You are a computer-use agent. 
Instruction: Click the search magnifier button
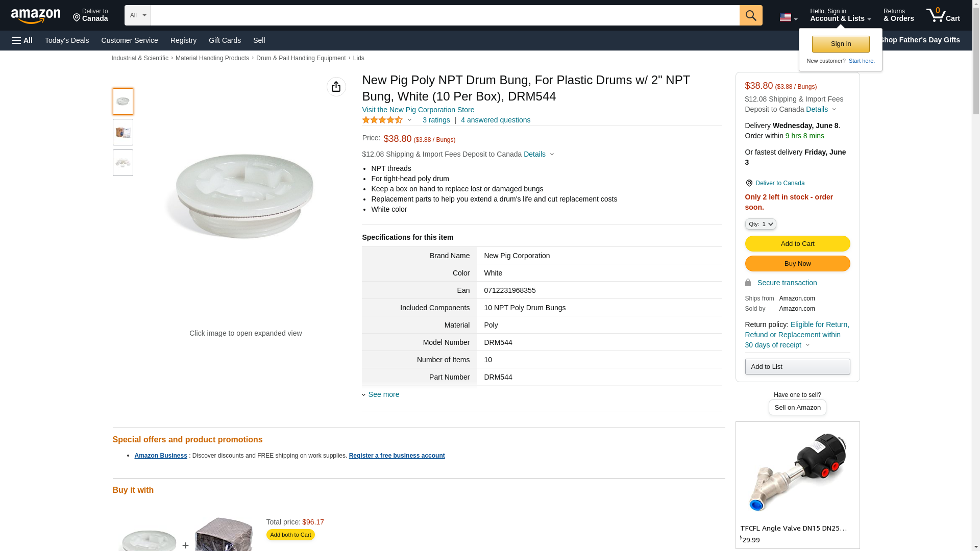coord(750,15)
